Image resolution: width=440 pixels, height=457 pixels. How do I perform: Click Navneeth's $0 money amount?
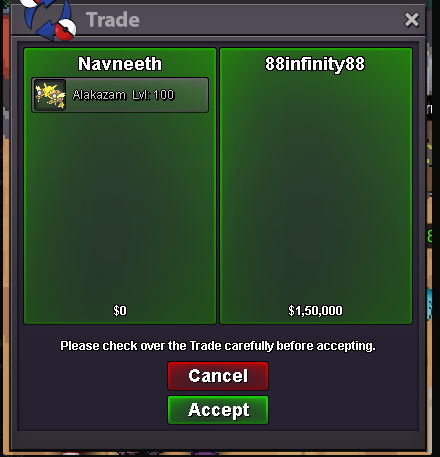click(120, 311)
